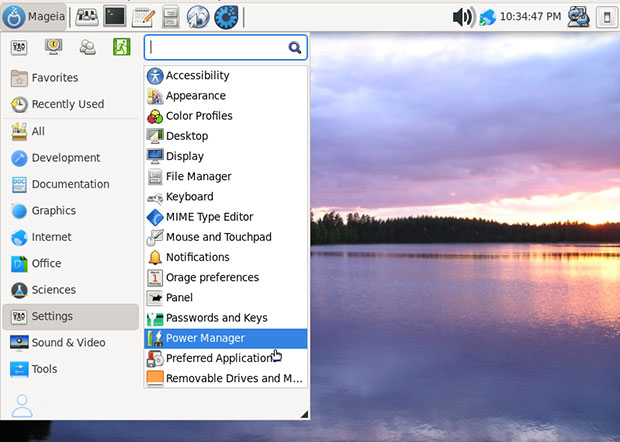Screen dimensions: 620x442
Task: Click the rightmost panel tray icon
Action: (x=607, y=17)
